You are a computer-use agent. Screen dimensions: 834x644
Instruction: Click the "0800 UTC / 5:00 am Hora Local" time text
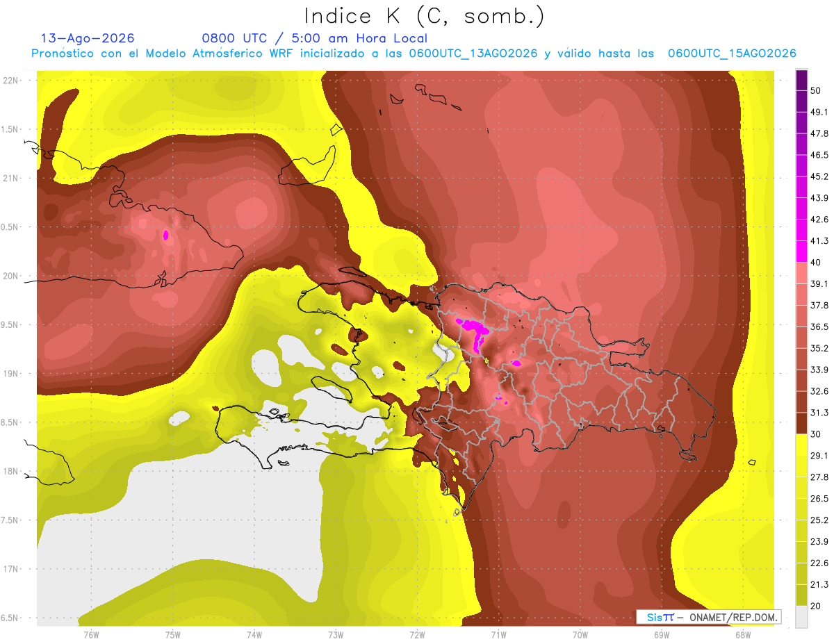point(315,38)
